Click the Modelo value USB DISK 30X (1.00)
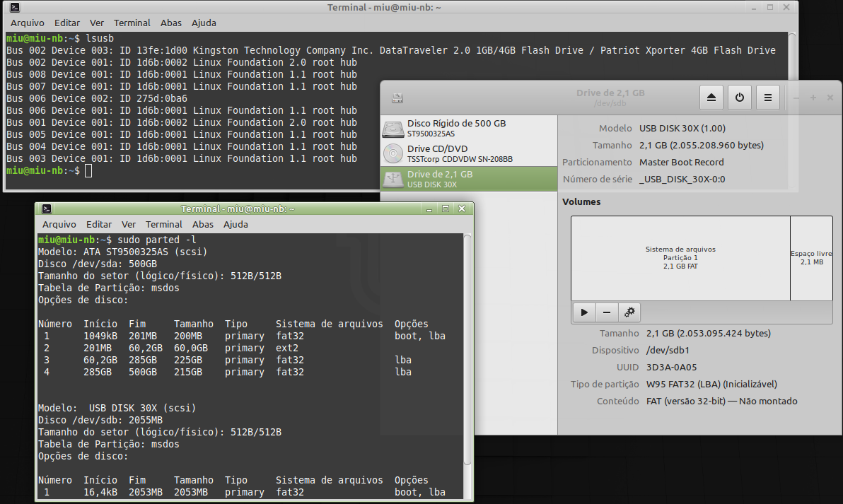The width and height of the screenshot is (843, 504). click(682, 129)
